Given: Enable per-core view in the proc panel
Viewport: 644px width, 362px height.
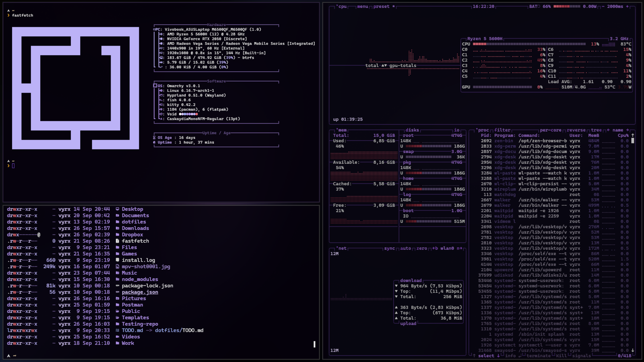Looking at the screenshot, I should click(551, 130).
